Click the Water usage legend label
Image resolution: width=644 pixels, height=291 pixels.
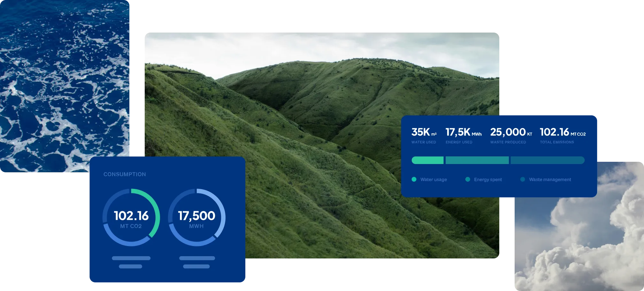tap(433, 180)
